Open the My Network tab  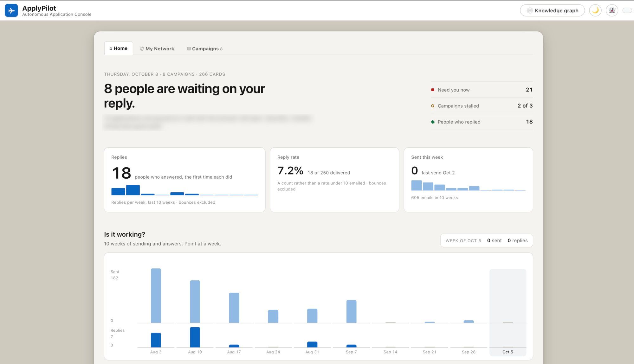click(157, 49)
